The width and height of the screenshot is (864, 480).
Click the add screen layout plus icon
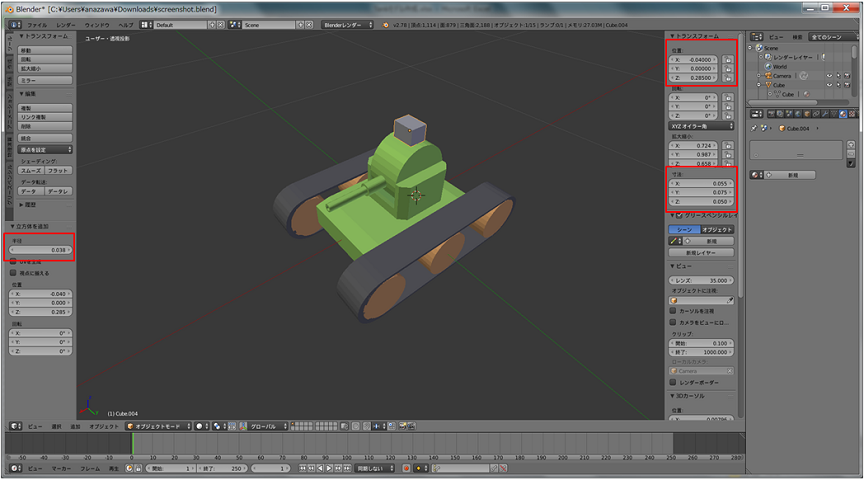click(211, 23)
